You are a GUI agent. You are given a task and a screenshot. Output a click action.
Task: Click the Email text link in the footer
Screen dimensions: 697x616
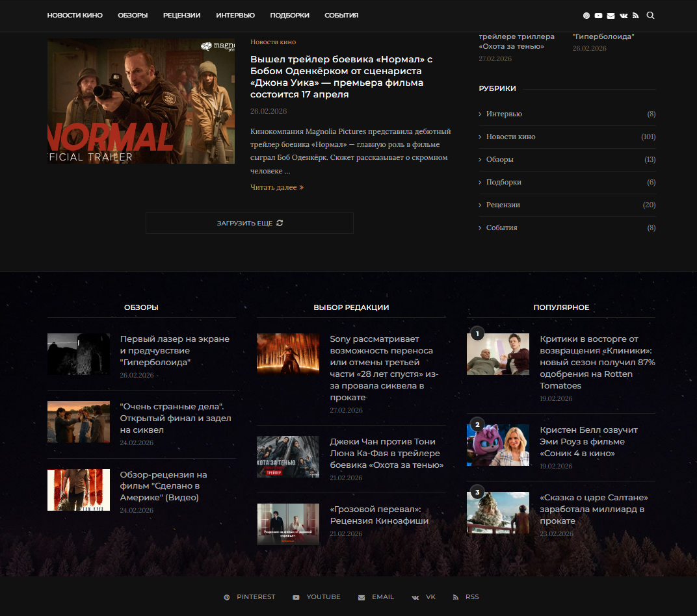click(x=383, y=597)
